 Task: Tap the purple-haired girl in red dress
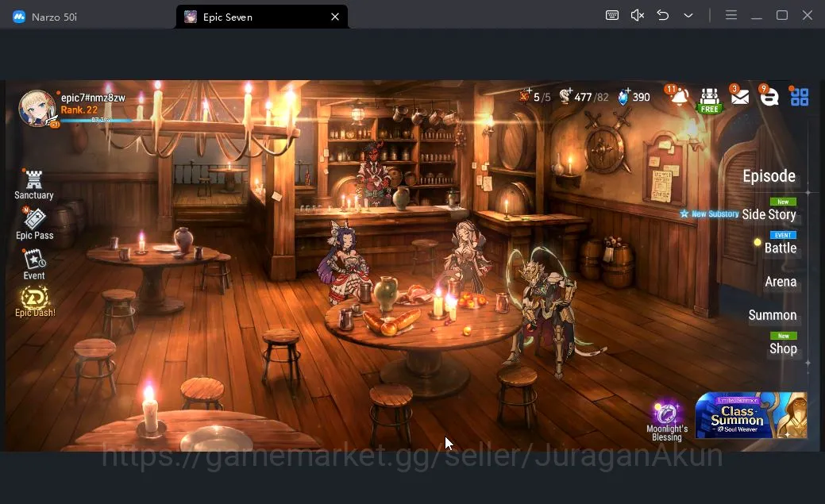coord(343,261)
